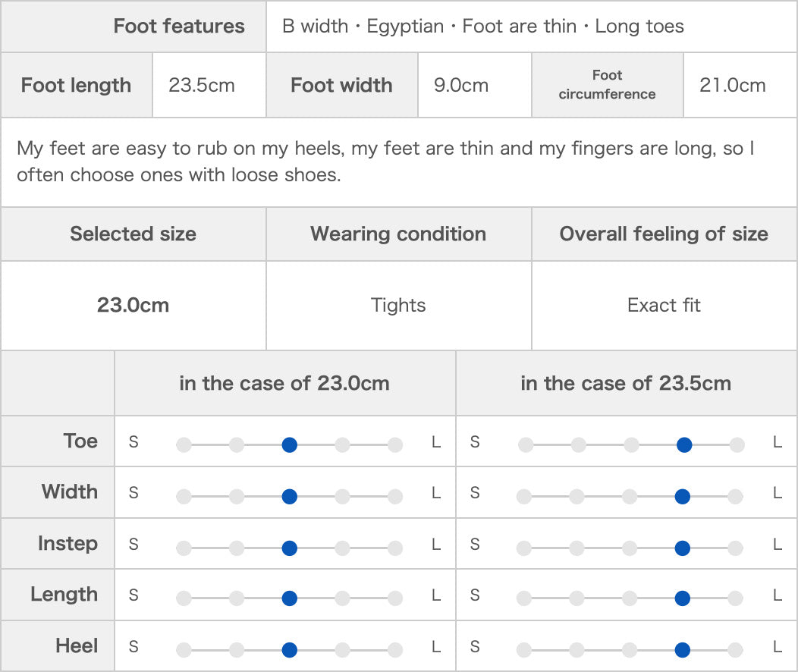Click the Exact fit cell

[x=664, y=305]
